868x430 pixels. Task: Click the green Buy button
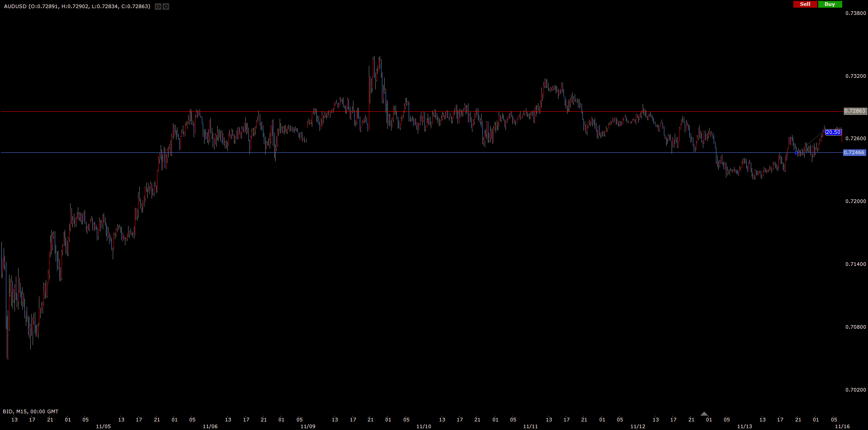click(830, 4)
